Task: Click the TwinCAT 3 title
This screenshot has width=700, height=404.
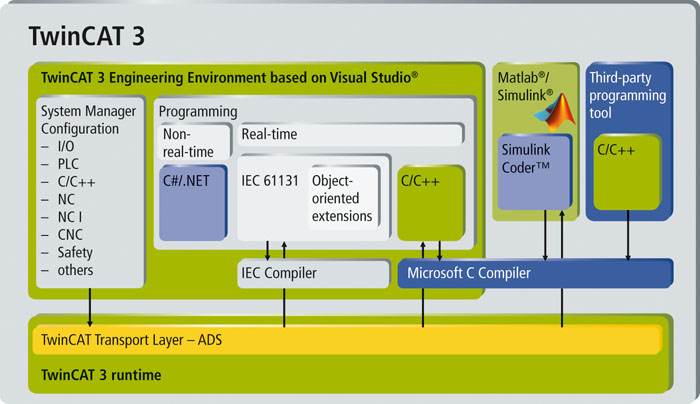Action: pyautogui.click(x=87, y=36)
